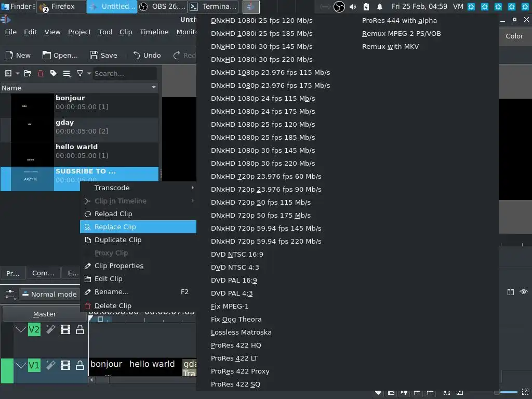Click the battery tray icon

[x=366, y=6]
